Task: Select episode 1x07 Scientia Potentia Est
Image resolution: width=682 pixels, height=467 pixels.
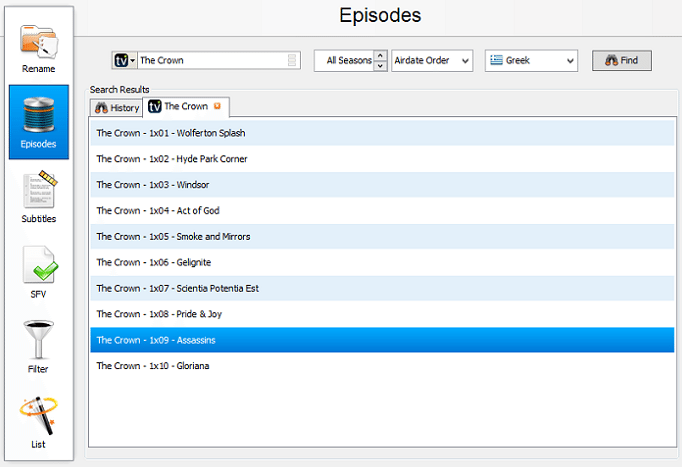Action: tap(382, 288)
